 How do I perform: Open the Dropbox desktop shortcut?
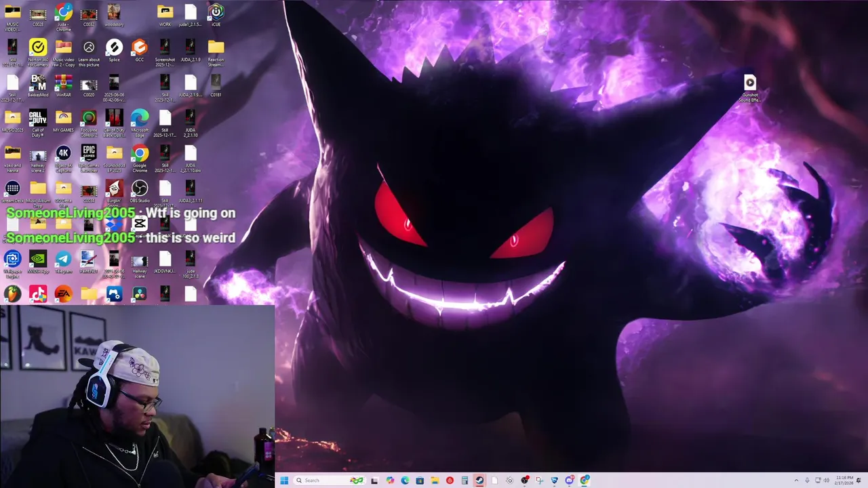pyautogui.click(x=114, y=223)
